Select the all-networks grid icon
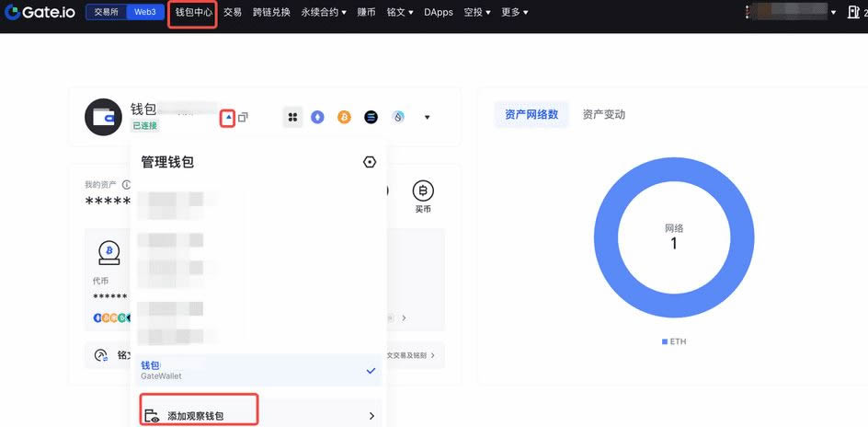The height and width of the screenshot is (427, 868). click(292, 117)
